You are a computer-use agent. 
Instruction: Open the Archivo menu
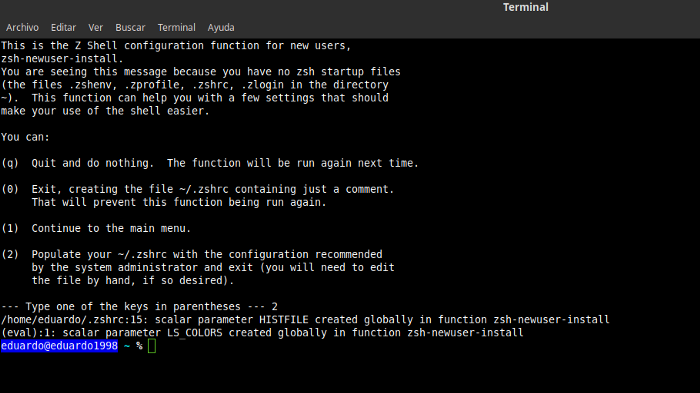22,28
